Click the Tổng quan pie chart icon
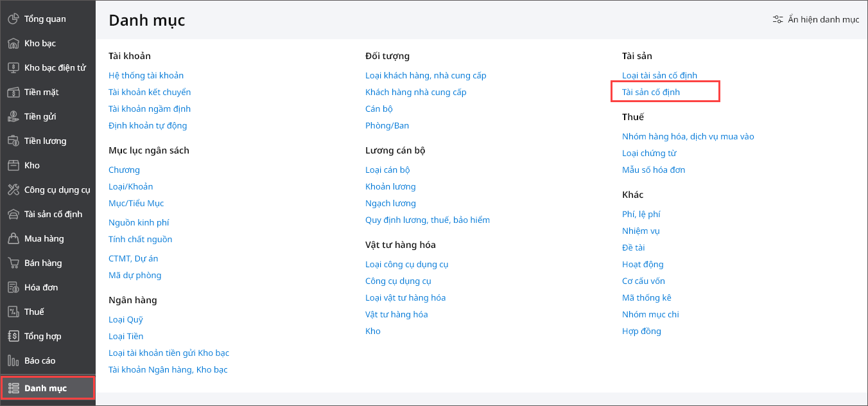 pyautogui.click(x=13, y=19)
